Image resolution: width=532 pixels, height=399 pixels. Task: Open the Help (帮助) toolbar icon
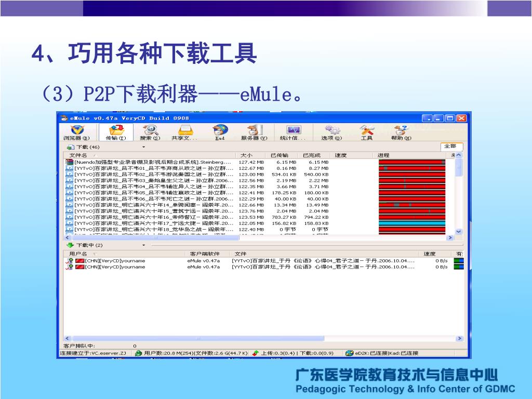402,132
